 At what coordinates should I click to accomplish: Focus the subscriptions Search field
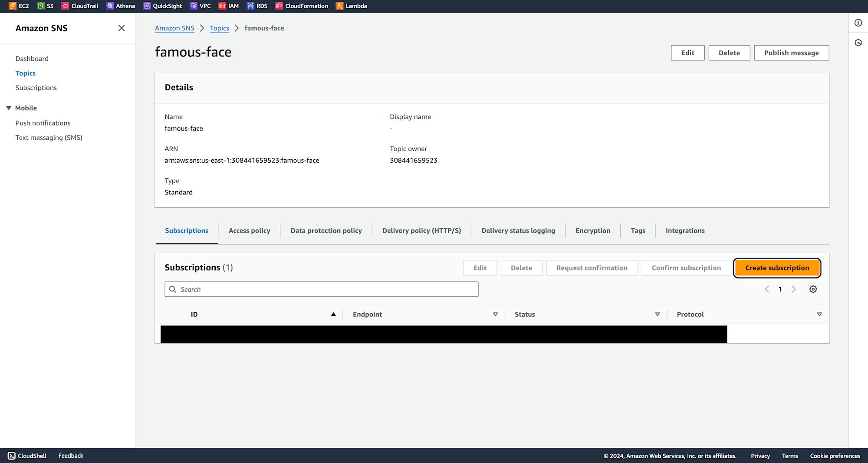pyautogui.click(x=322, y=289)
